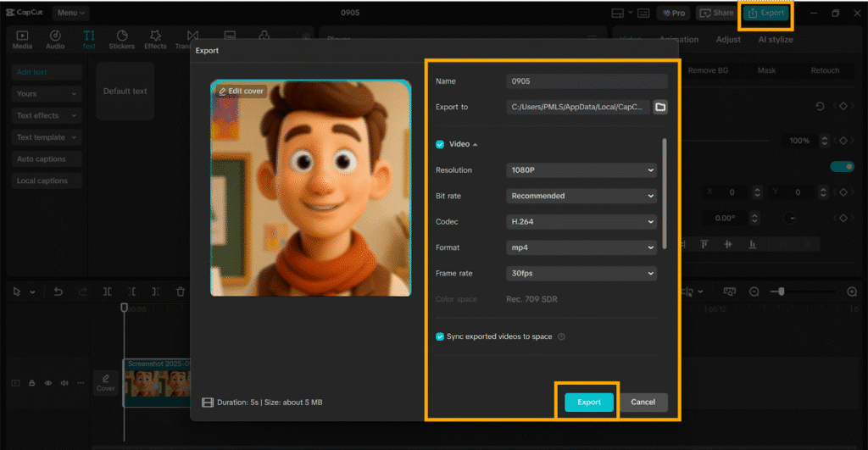Lock the track using the padlock icon
The width and height of the screenshot is (868, 450).
[x=32, y=383]
